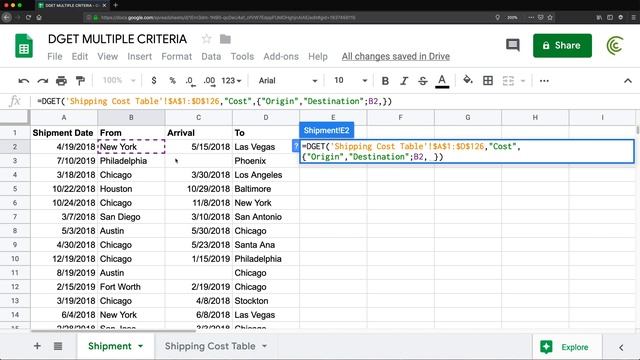Click the Shipment Date header cell
The image size is (640, 360).
(64, 133)
